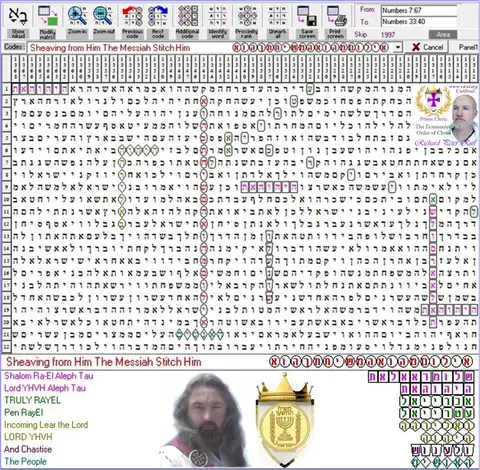This screenshot has height=470, width=480.
Task: Toggle the Show nikud tool
Action: 18,21
